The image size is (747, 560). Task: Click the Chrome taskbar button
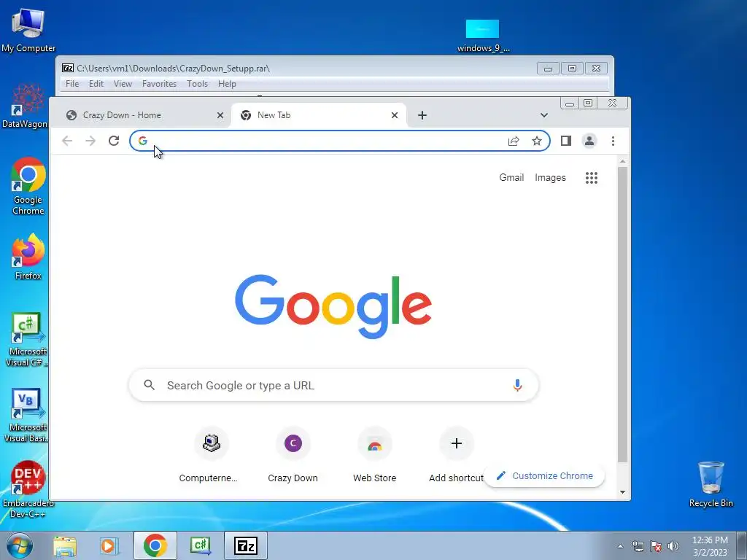[155, 545]
